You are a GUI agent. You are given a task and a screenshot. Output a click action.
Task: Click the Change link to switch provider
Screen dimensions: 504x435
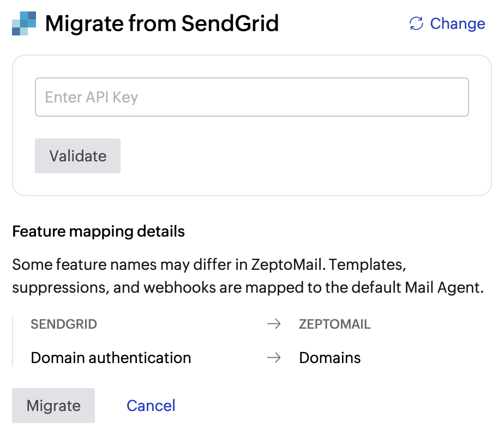coord(458,23)
